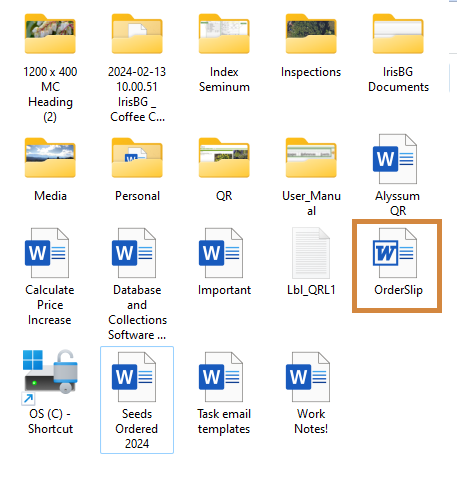Open the 2024-02-13 IrisBG Coffee folder

click(137, 33)
